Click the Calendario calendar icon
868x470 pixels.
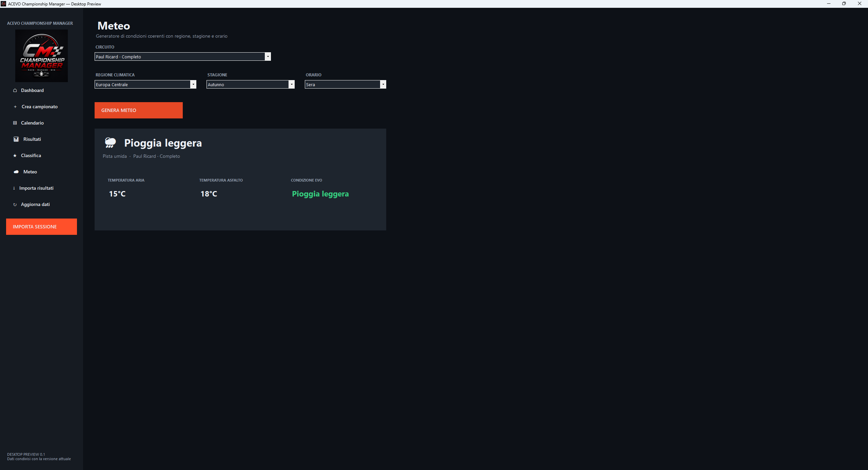15,123
